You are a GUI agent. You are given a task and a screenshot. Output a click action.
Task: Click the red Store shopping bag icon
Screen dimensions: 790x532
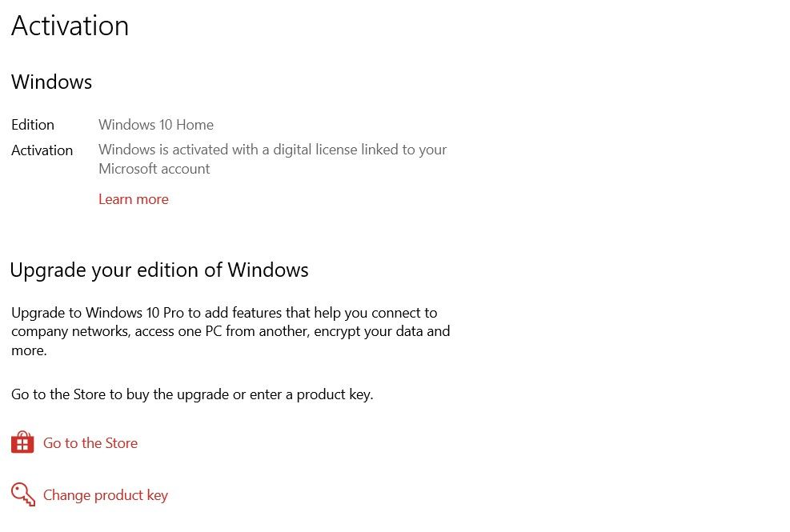(x=22, y=442)
